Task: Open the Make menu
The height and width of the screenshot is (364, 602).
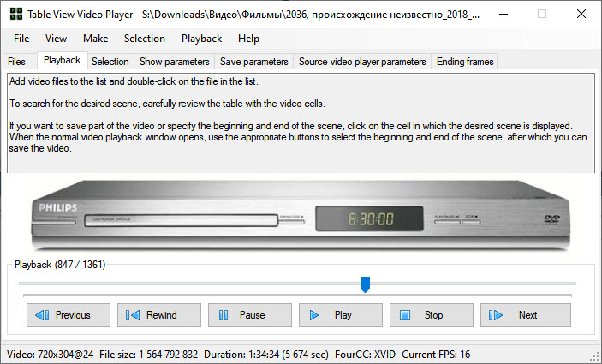Action: point(96,39)
